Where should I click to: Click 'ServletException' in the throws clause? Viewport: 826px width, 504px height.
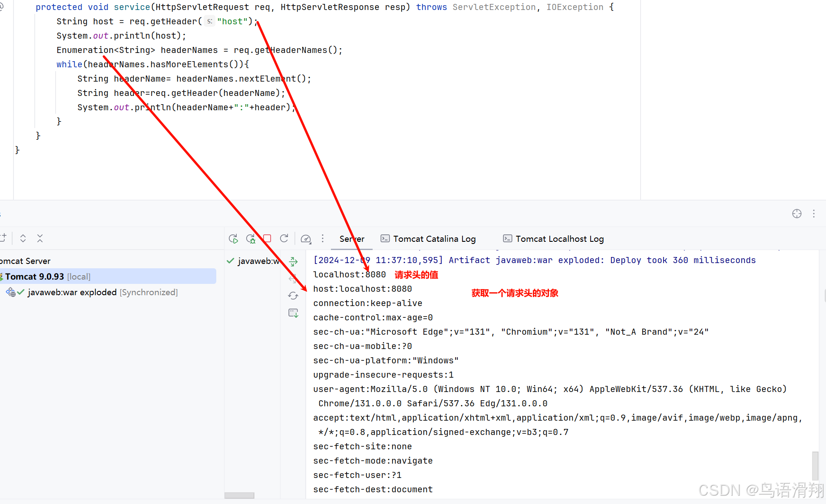494,7
